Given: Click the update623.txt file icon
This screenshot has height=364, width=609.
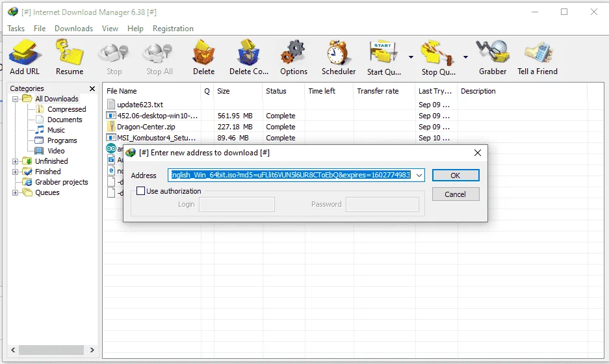Looking at the screenshot, I should pos(110,104).
